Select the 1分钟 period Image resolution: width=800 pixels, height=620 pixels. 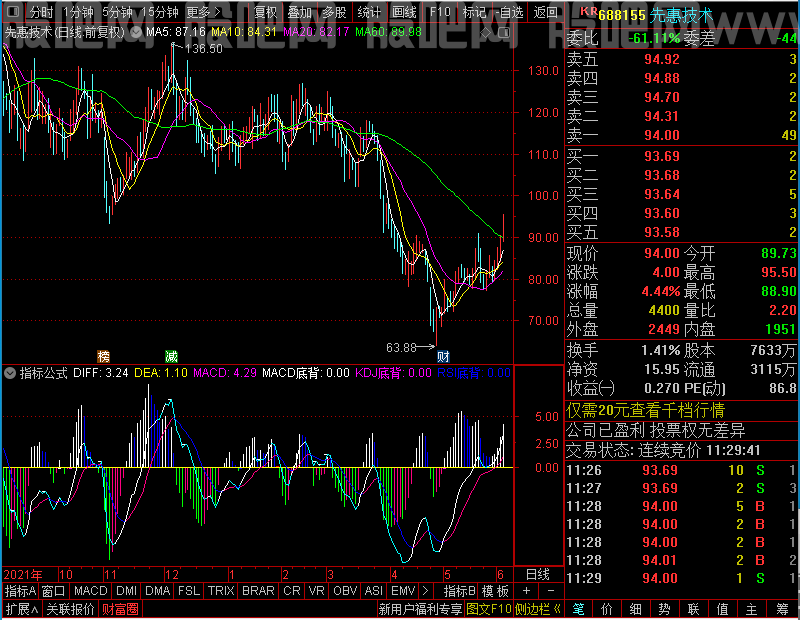point(78,12)
